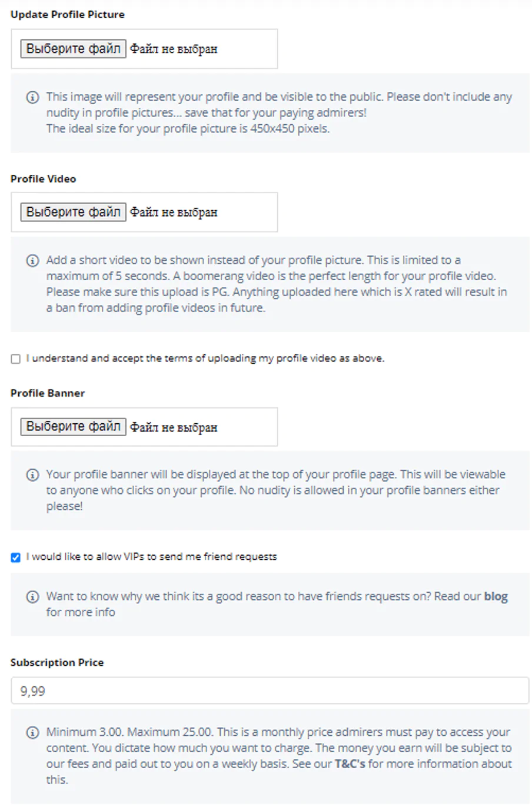
Task: Uncheck allow VIPs to send friend requests
Action: [16, 557]
